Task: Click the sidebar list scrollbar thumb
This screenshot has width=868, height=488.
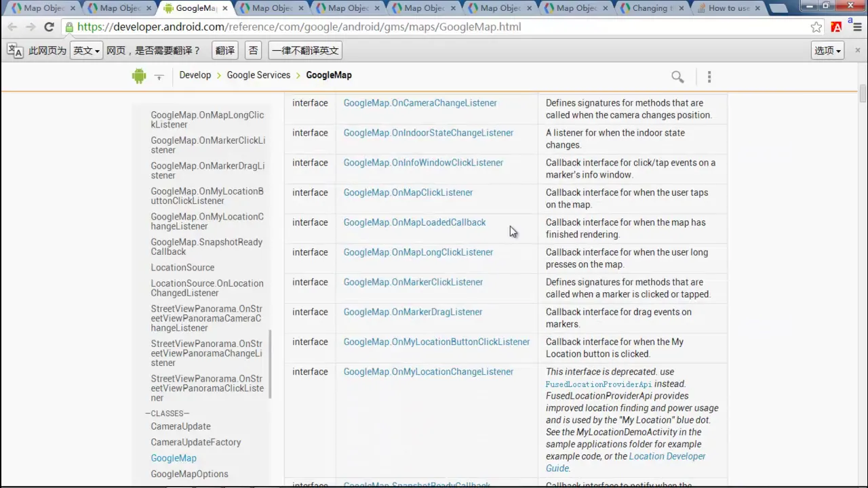Action: 270,364
